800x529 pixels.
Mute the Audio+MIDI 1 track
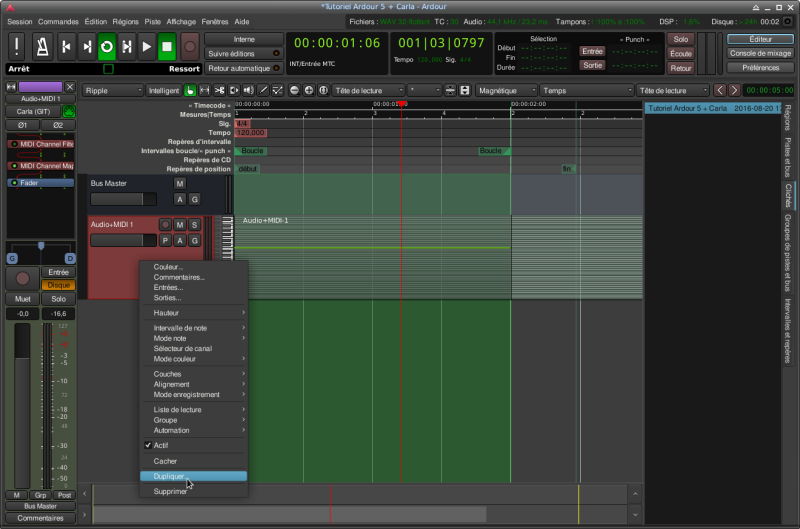(180, 225)
